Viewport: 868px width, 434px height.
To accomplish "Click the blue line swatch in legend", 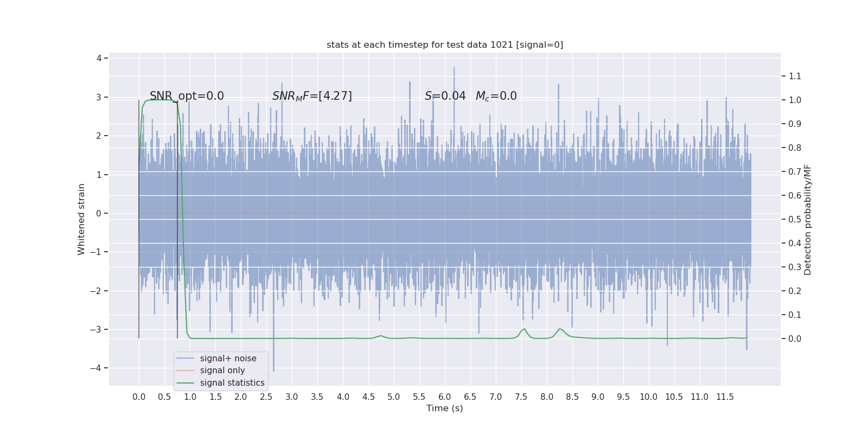I will (185, 359).
